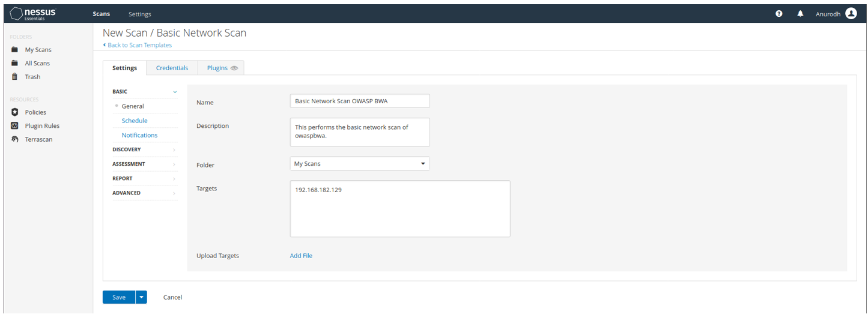Click the Save button
The image size is (868, 317).
coord(119,297)
